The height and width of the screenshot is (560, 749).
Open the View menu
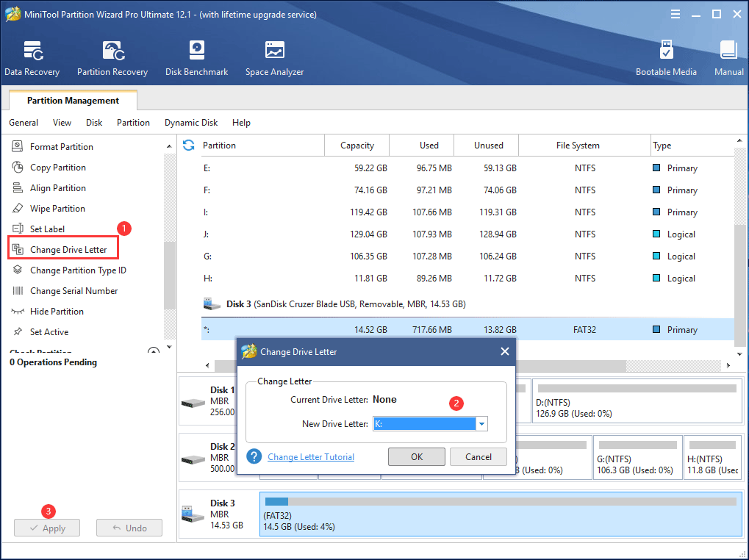(x=62, y=123)
